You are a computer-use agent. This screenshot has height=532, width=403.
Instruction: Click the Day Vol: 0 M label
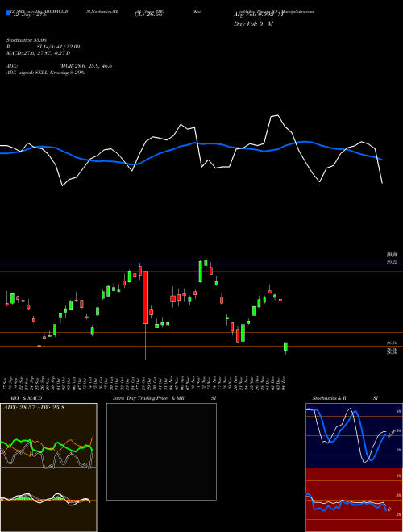[x=253, y=24]
